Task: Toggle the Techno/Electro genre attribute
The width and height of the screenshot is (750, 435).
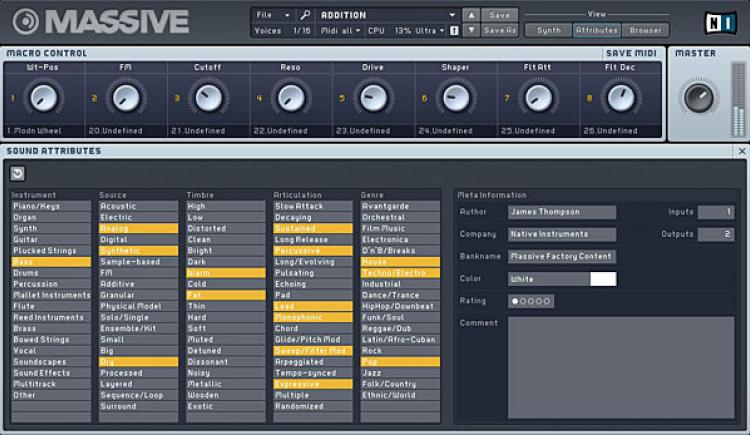Action: coord(400,272)
